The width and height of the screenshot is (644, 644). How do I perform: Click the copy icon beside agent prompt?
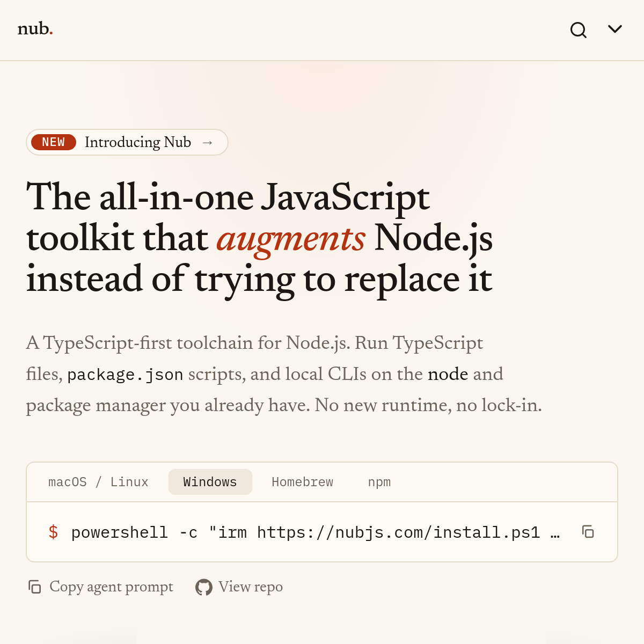pos(35,587)
